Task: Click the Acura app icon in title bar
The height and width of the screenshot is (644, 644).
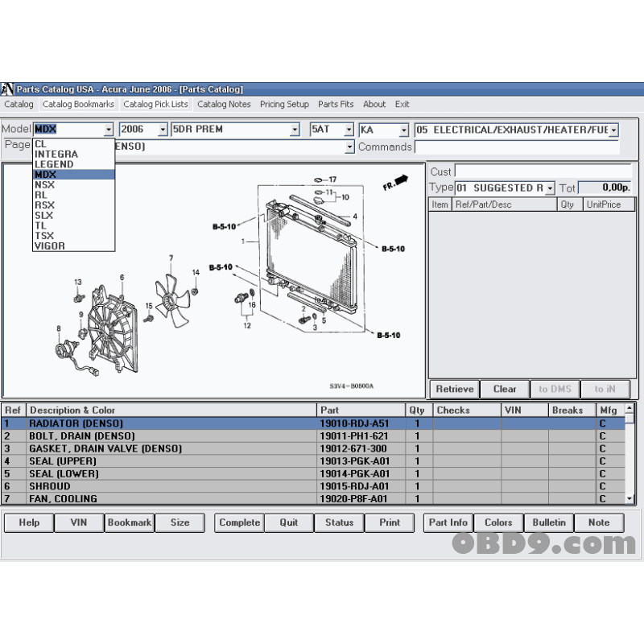Action: (7, 89)
